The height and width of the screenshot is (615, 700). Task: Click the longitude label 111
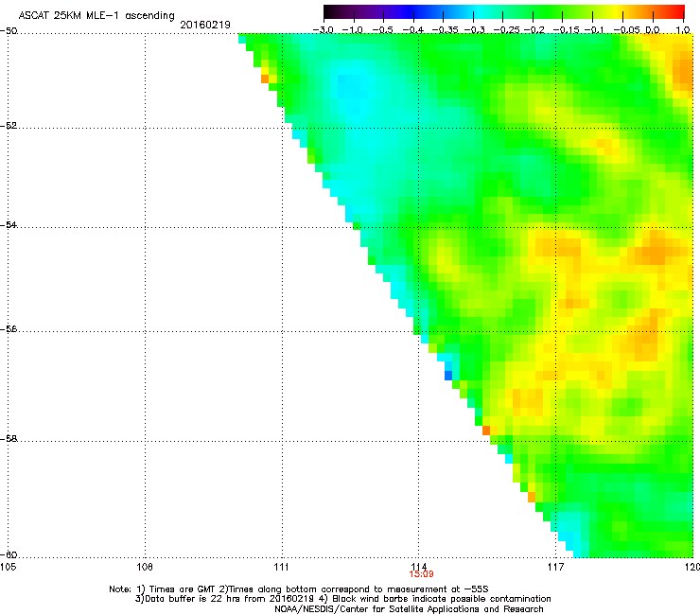282,567
